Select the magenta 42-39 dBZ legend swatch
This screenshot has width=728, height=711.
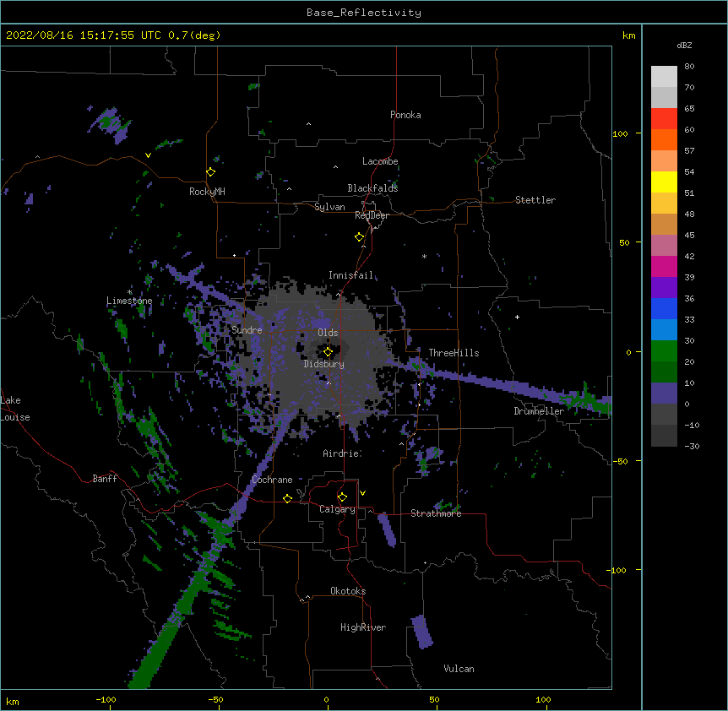point(664,266)
